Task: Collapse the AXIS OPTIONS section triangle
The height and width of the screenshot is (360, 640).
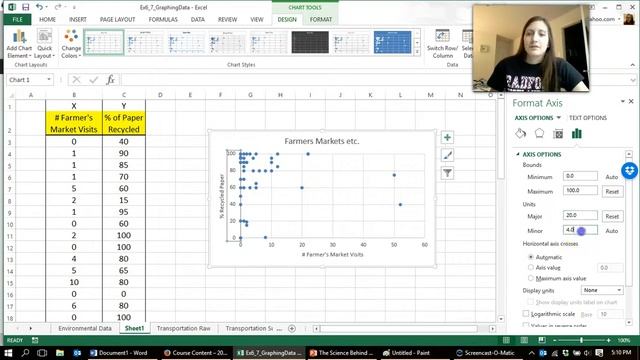Action: coord(518,154)
